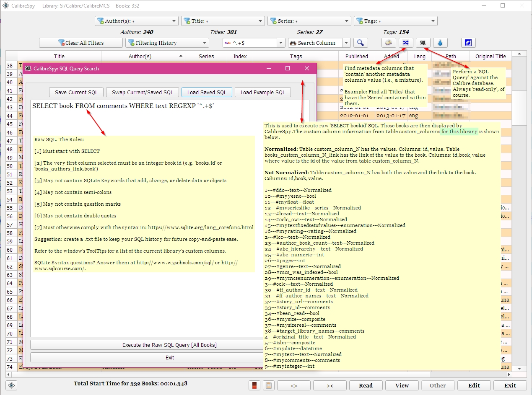Maximize the SQL Query Search dialog
Viewport: 532px width, 395px height.
point(288,68)
